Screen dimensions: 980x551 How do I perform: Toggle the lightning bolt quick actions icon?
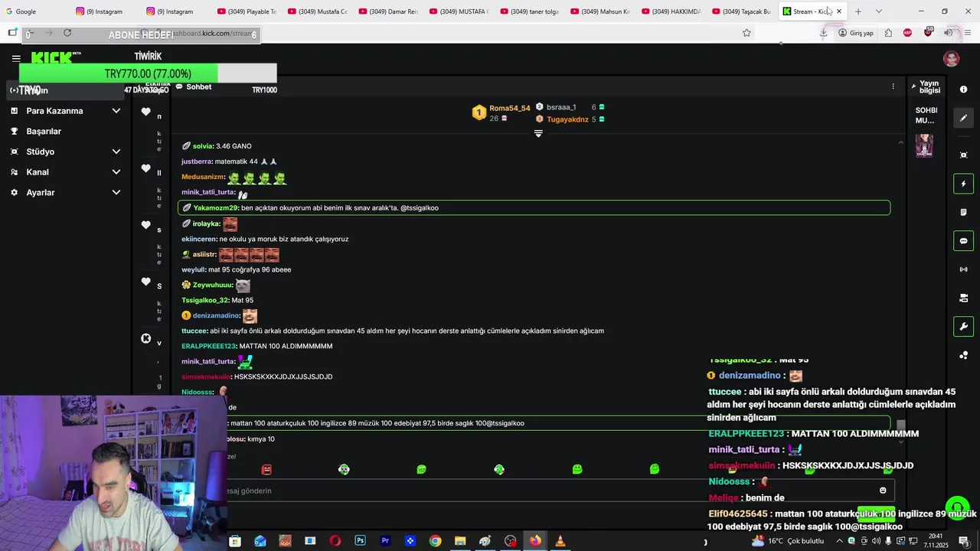coord(963,184)
